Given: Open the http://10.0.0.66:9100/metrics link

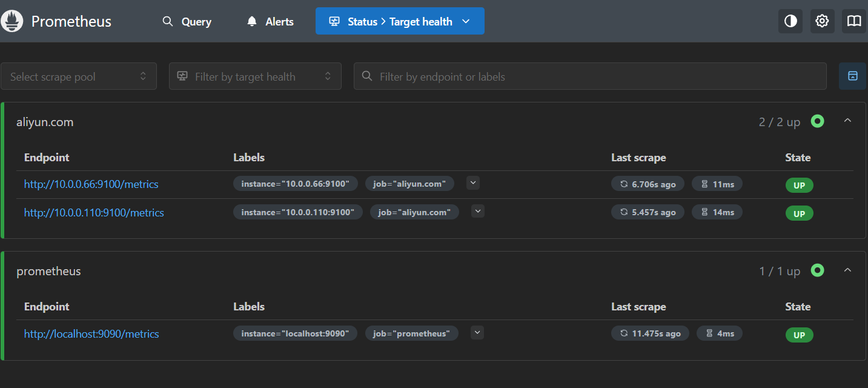Looking at the screenshot, I should tap(91, 184).
